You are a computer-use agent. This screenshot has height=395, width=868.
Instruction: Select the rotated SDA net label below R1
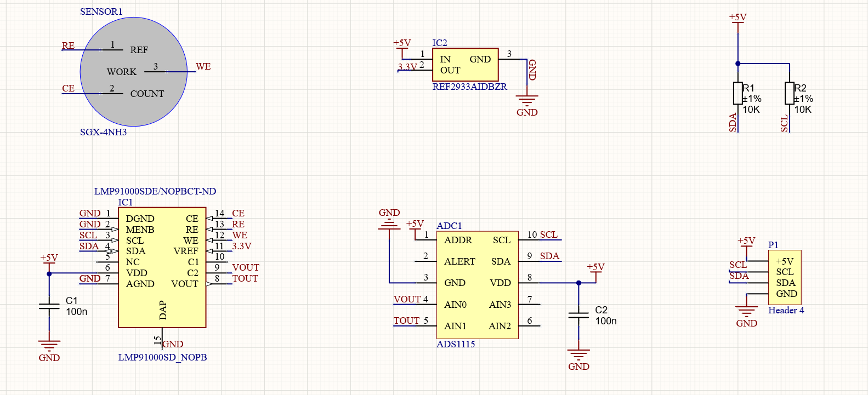[x=733, y=123]
